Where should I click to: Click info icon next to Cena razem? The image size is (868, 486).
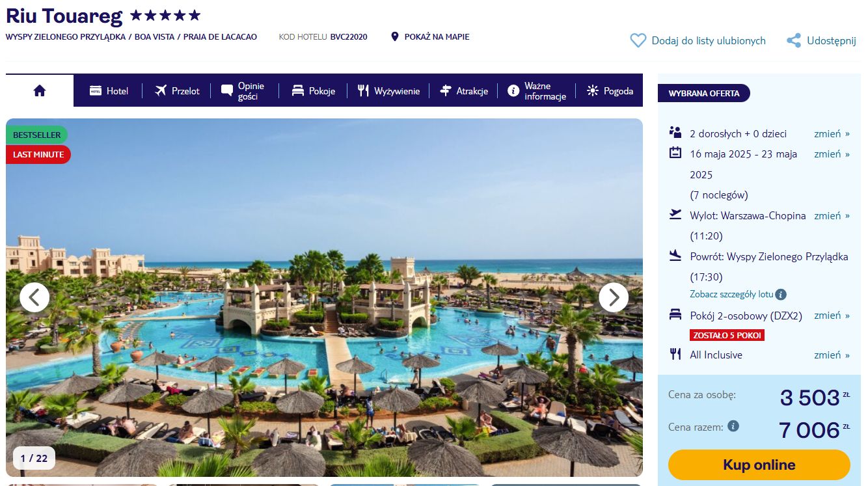coord(733,427)
